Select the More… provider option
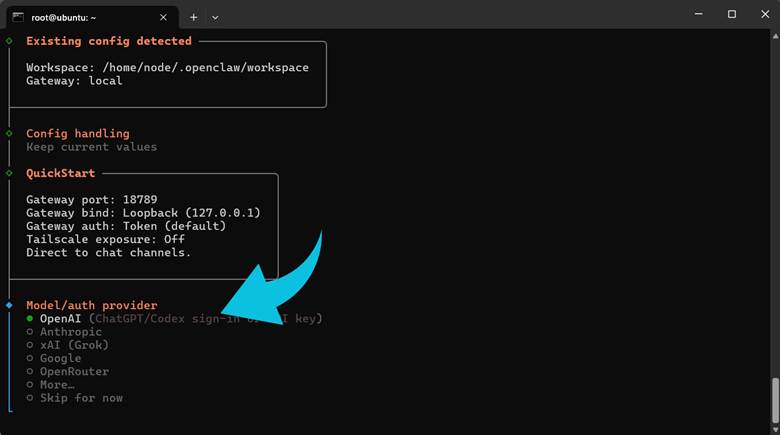Screen dimensions: 780x435 51,385
